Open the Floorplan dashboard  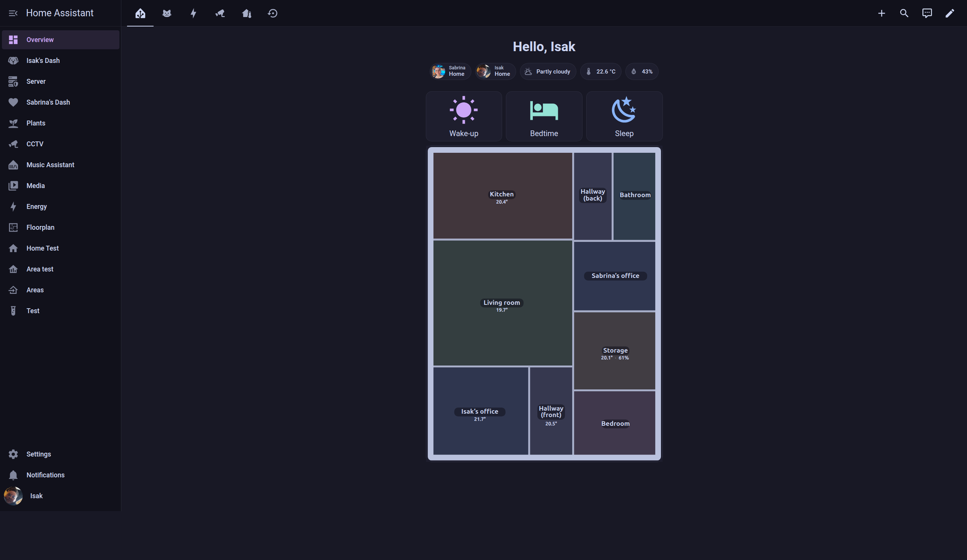(x=60, y=227)
